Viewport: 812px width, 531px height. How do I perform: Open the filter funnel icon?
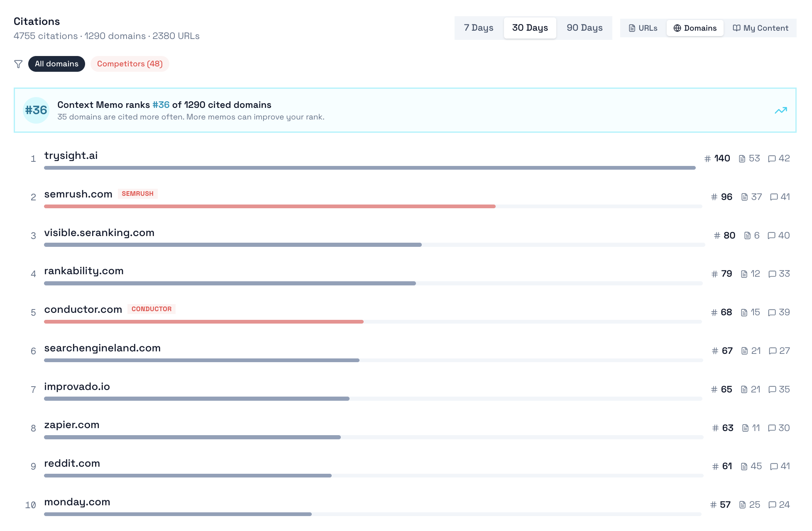point(18,64)
